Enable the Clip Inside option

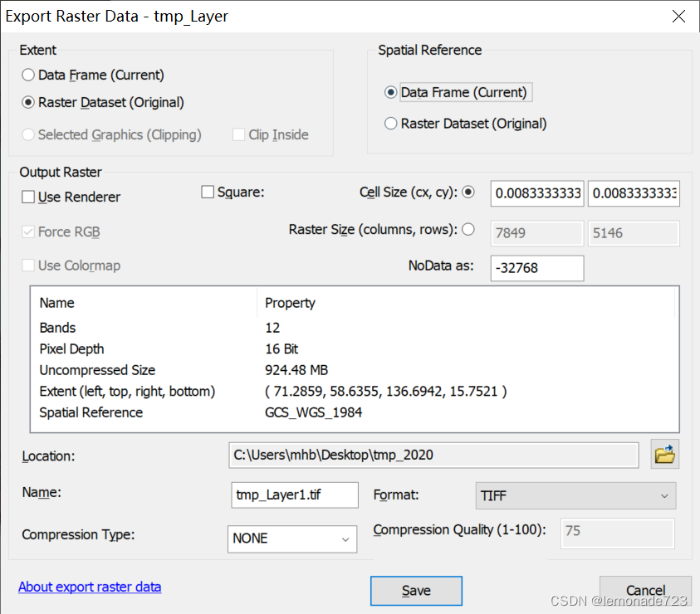[x=239, y=134]
